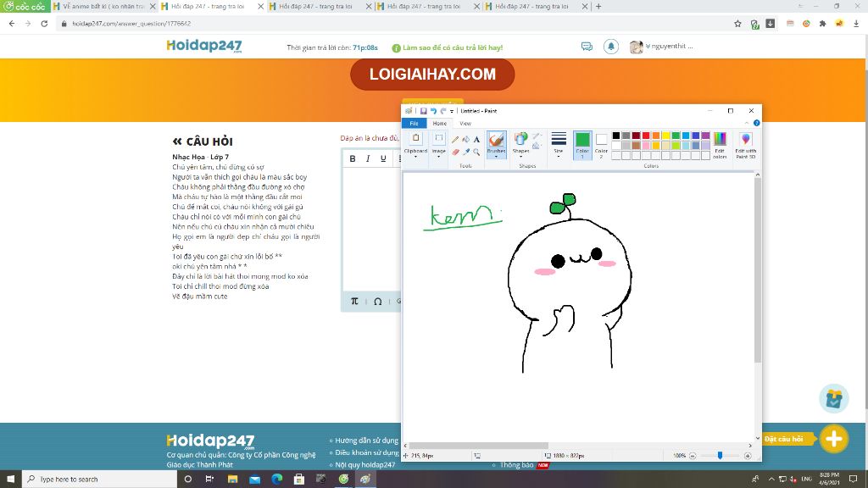This screenshot has height=488, width=868.
Task: Toggle bold formatting in answer editor
Action: click(353, 158)
